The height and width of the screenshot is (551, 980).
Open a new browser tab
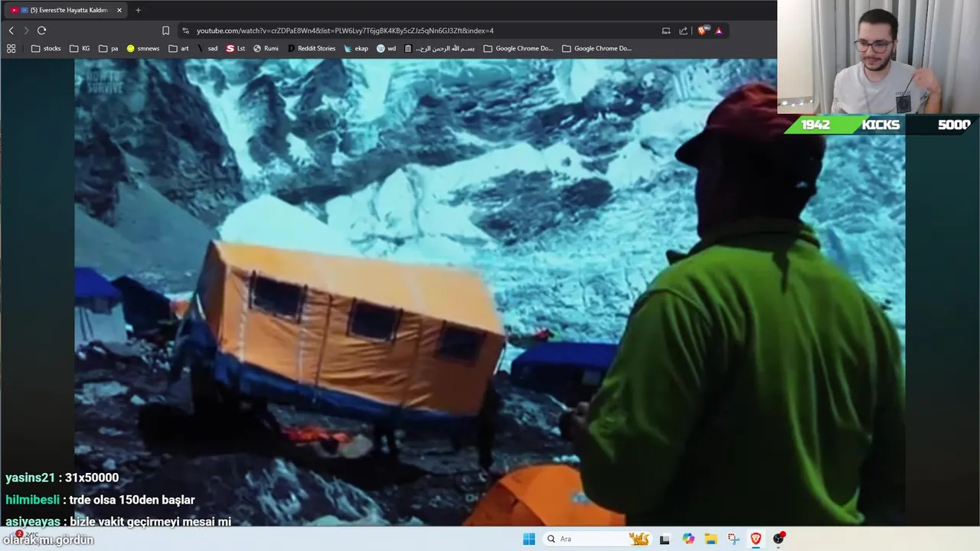(138, 10)
